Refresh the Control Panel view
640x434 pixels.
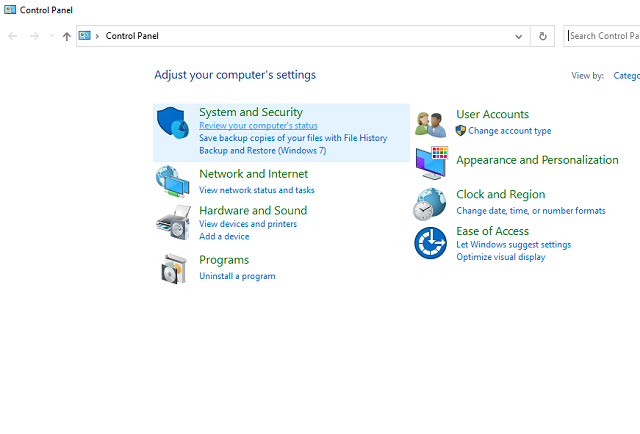click(543, 36)
